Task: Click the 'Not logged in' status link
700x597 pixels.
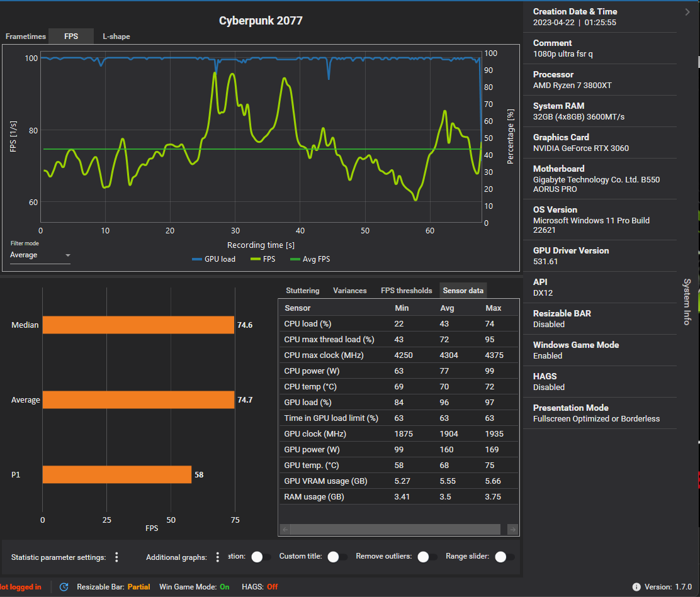Action: pos(21,587)
